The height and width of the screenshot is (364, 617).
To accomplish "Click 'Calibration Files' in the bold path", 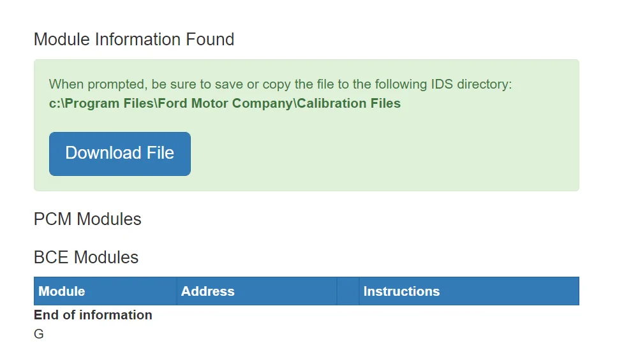I will tap(348, 103).
